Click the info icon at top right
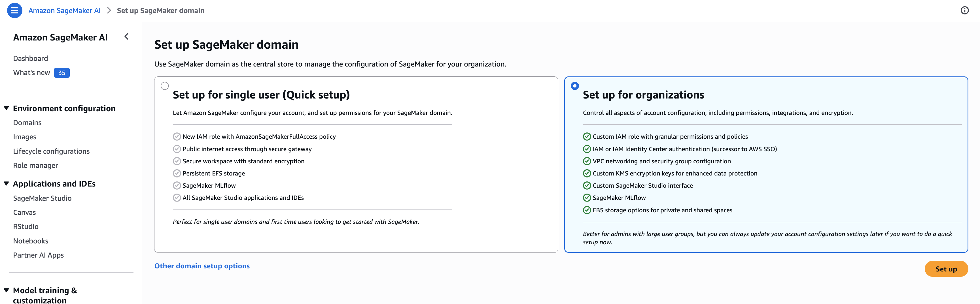The image size is (980, 304). pos(964,10)
